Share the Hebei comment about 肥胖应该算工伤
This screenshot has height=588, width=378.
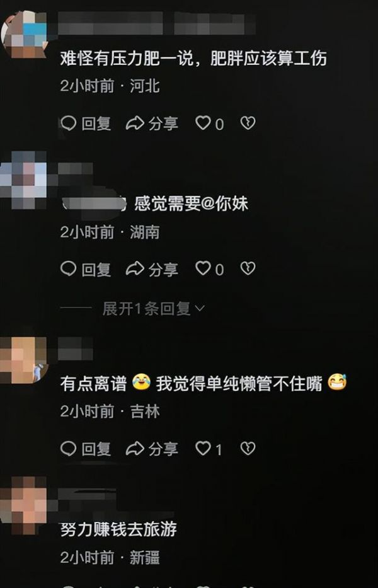[x=152, y=124]
